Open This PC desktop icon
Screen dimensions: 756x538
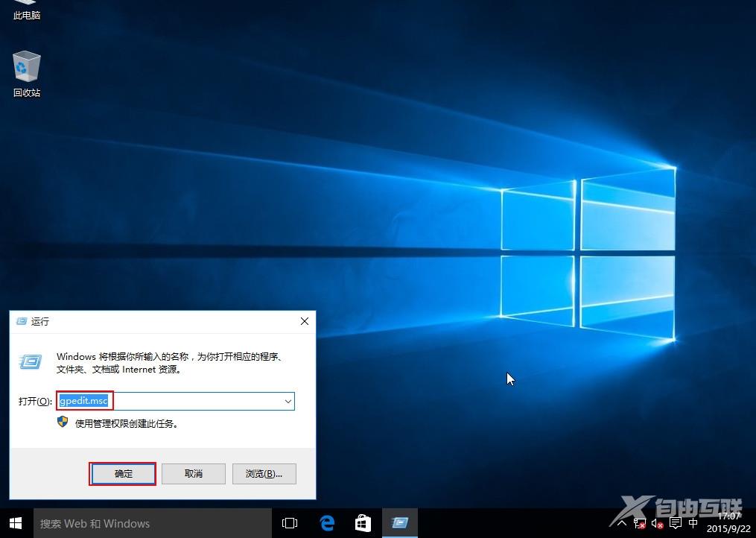point(27,9)
